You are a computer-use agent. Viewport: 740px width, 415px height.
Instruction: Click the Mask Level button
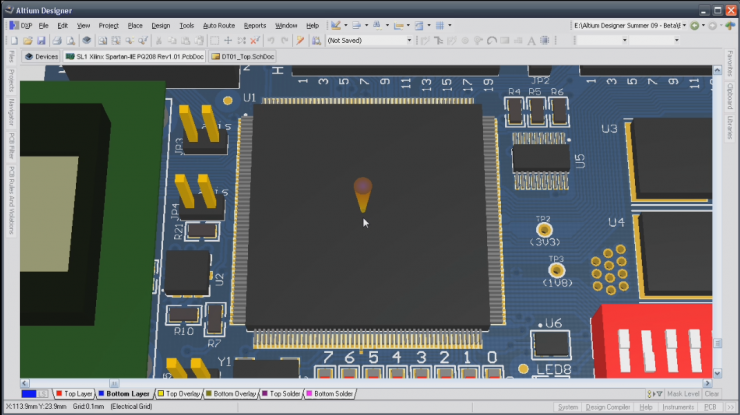pos(681,394)
